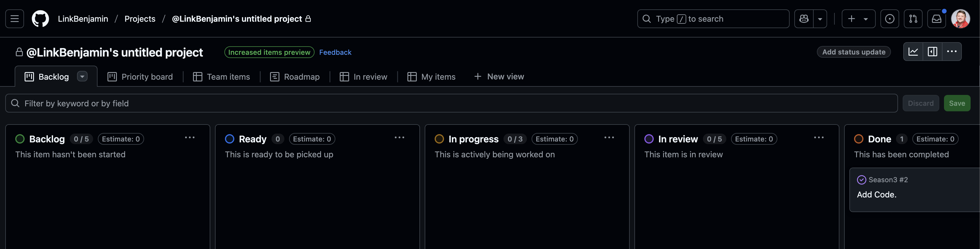
Task: Click the My items table icon
Action: point(412,76)
